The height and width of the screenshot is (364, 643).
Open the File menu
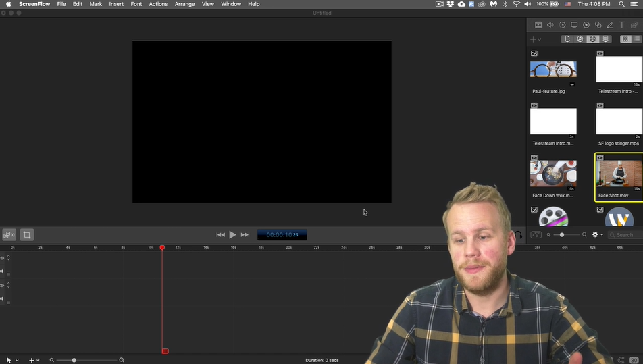click(61, 4)
